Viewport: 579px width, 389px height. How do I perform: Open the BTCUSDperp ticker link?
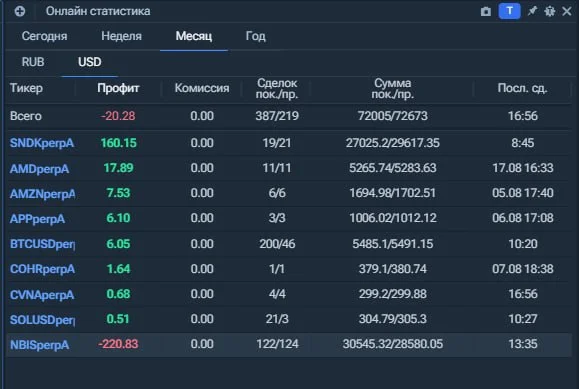[42, 244]
